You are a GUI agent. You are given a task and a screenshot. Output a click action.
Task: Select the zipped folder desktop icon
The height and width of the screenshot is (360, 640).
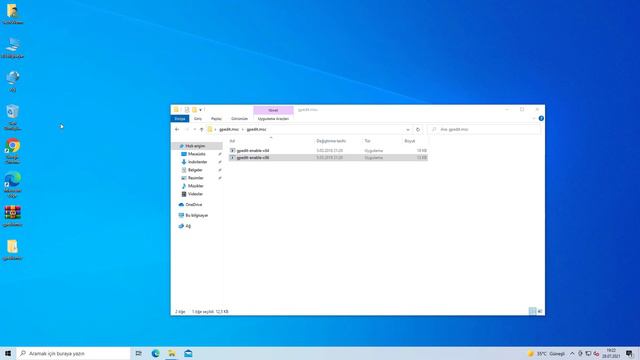click(x=13, y=249)
